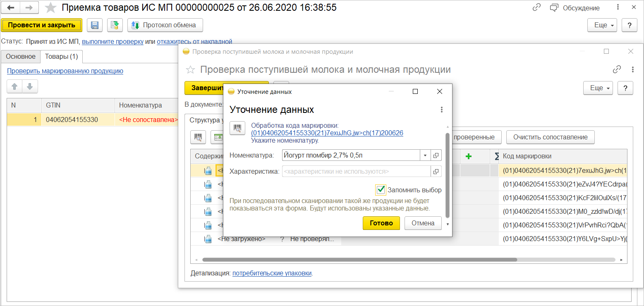The image size is (644, 306).
Task: Open the Протокол обмена
Action: click(x=165, y=25)
